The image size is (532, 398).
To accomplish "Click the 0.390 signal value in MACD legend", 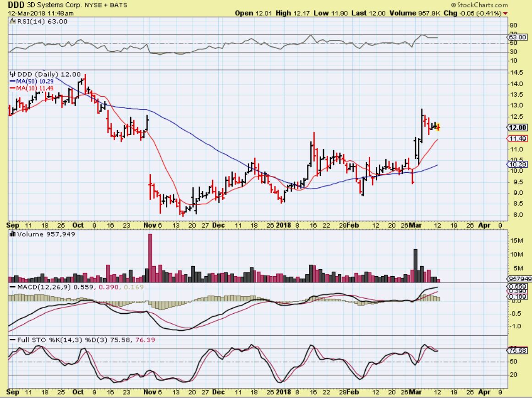I will (x=109, y=287).
